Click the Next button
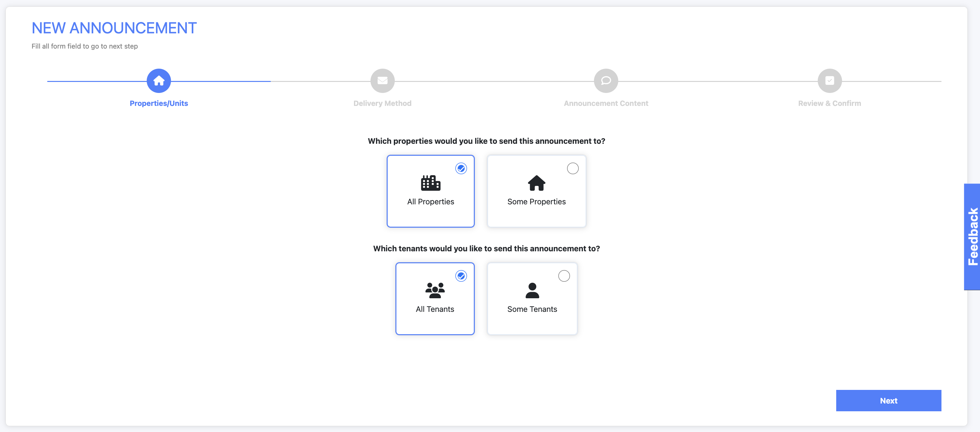Image resolution: width=980 pixels, height=432 pixels. pyautogui.click(x=888, y=401)
